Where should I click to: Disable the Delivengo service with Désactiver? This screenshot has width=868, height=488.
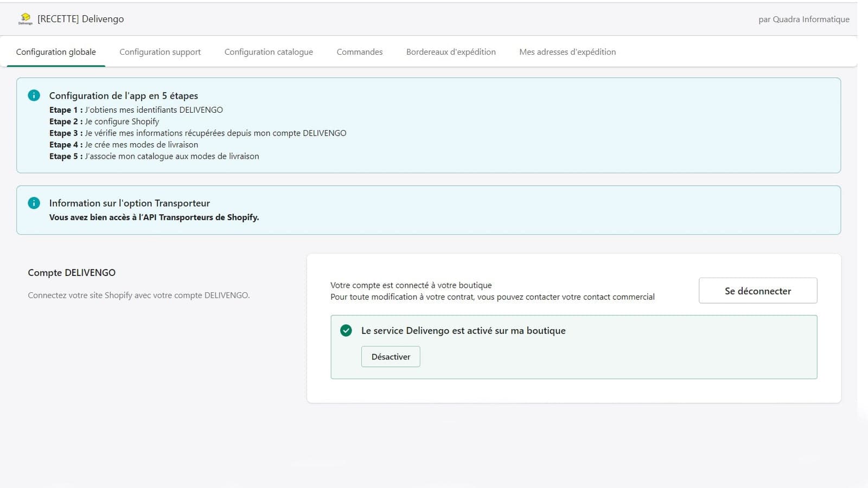click(391, 356)
